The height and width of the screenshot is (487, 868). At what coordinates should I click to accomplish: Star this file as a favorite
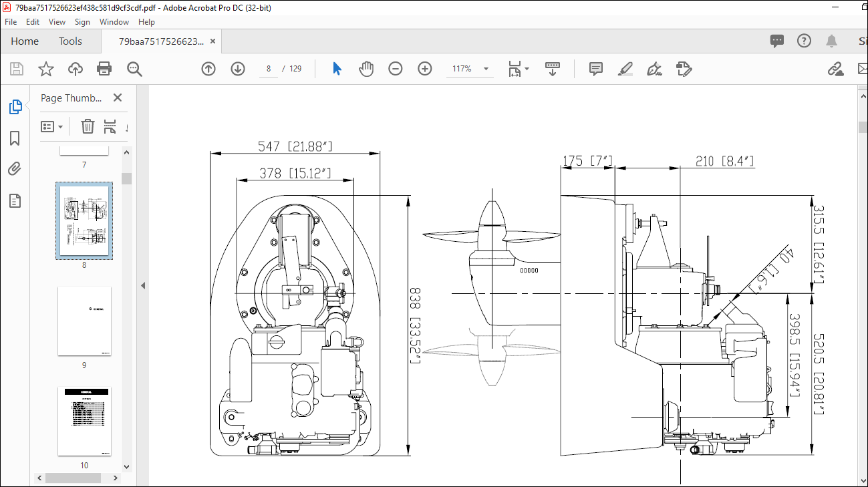[45, 69]
